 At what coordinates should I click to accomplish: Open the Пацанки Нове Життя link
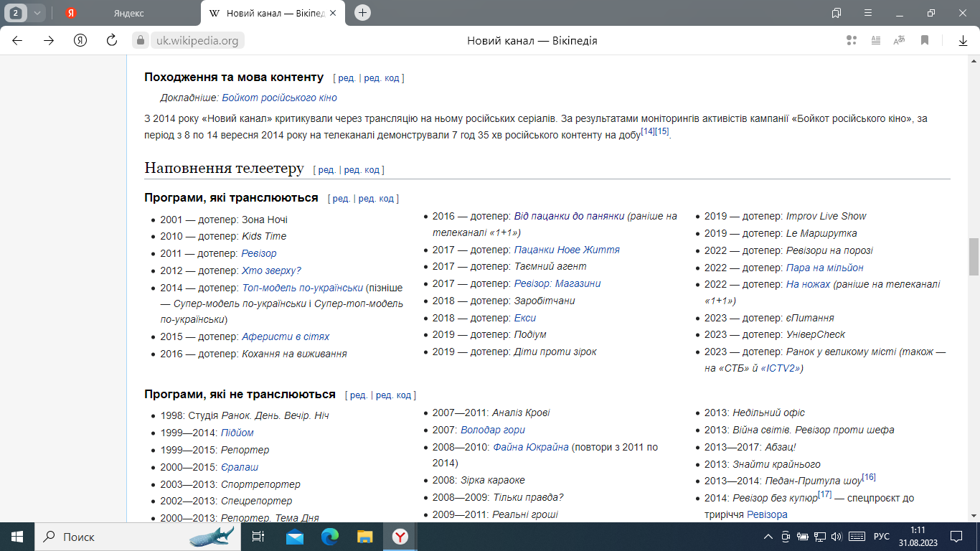567,250
